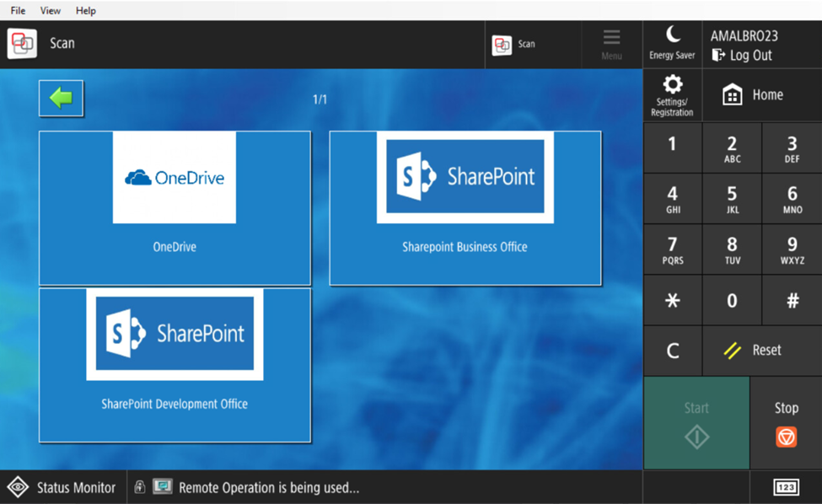Tap keypad key 3 DEF
This screenshot has height=504, width=822.
click(x=792, y=148)
